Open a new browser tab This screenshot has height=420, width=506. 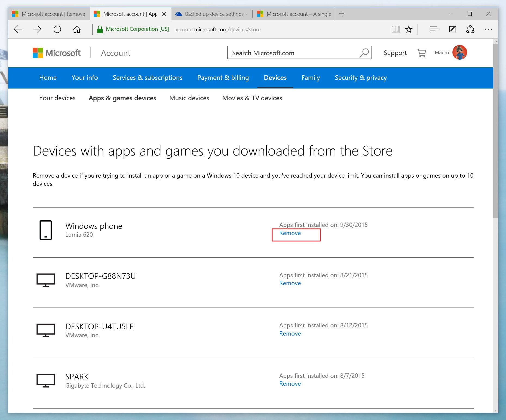pos(342,14)
